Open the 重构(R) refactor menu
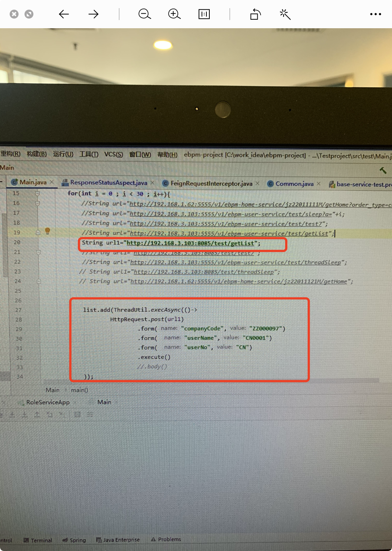The height and width of the screenshot is (551, 392). [x=10, y=154]
